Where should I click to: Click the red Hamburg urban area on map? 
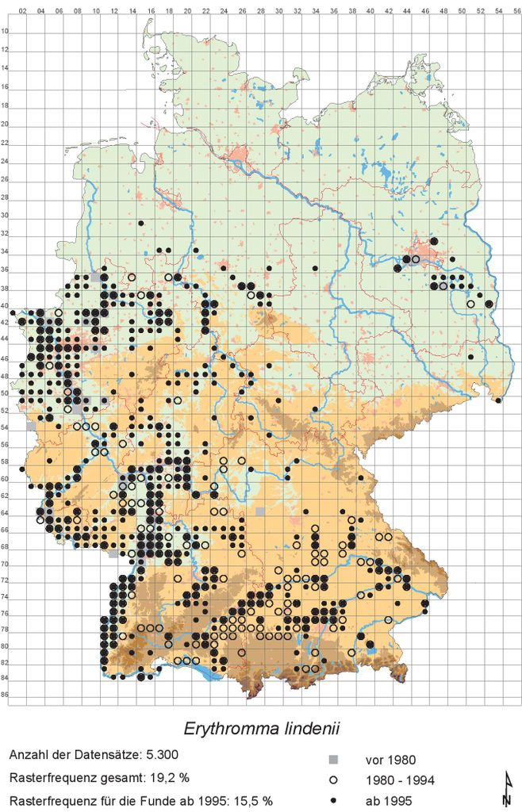pyautogui.click(x=237, y=155)
